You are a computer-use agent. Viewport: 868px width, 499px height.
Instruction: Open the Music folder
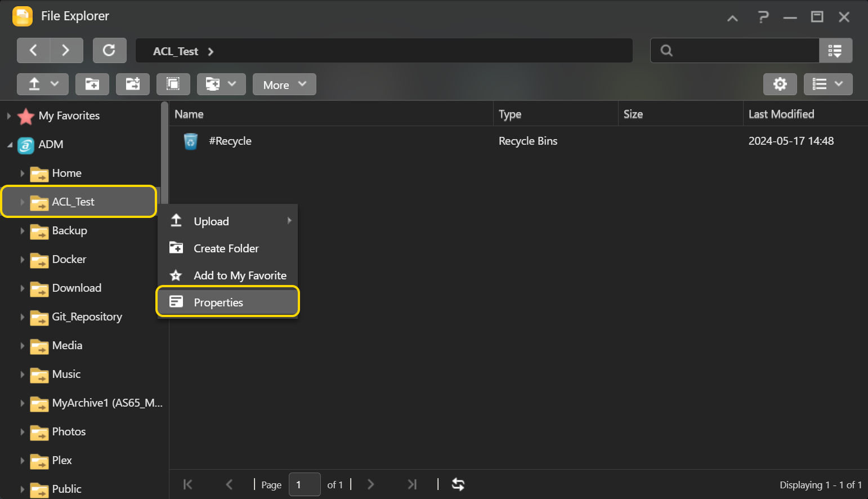point(66,375)
